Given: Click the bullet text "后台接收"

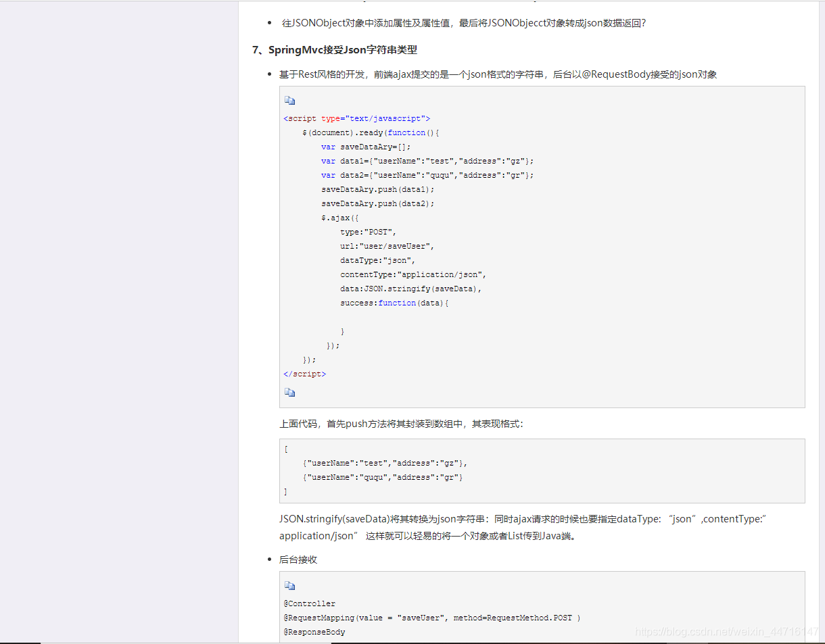Looking at the screenshot, I should click(298, 560).
